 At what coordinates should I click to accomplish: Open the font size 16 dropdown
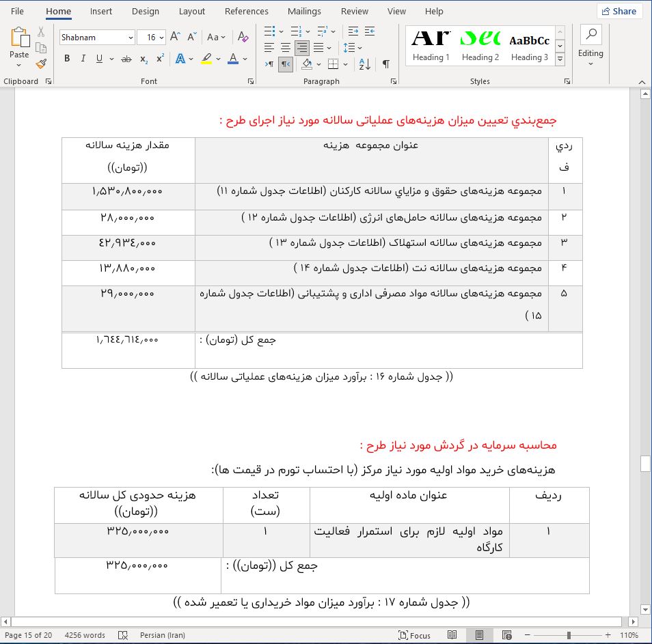[x=161, y=38]
